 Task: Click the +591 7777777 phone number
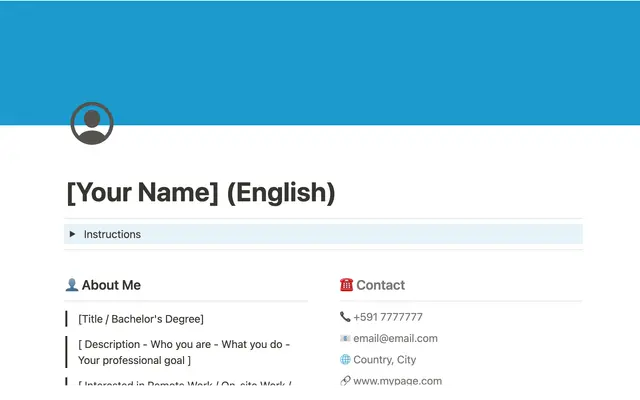coord(388,317)
